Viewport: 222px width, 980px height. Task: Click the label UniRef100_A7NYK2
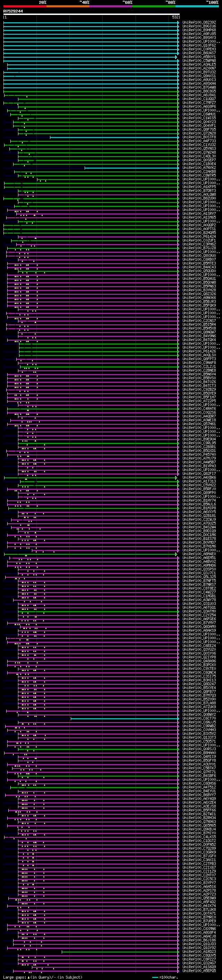[199, 168]
